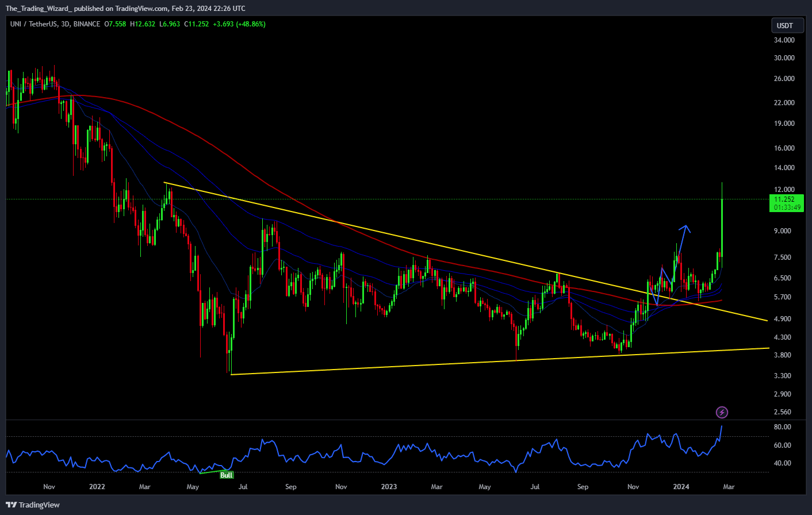The image size is (812, 515).
Task: Click the May label after 2022
Action: click(x=193, y=487)
